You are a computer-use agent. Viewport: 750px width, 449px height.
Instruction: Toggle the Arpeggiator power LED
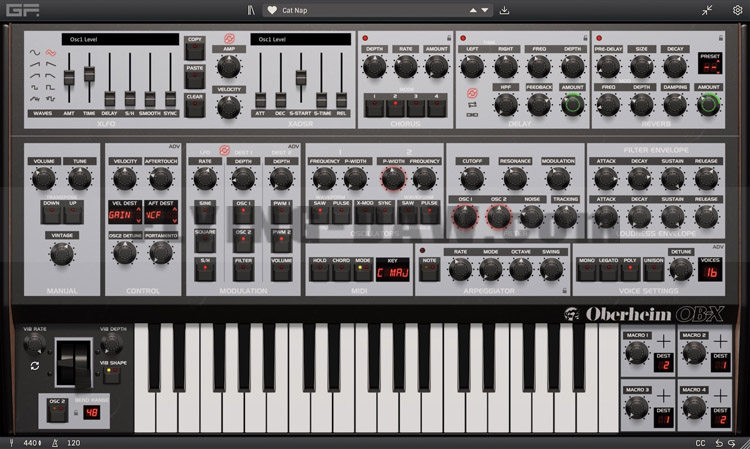[x=422, y=250]
